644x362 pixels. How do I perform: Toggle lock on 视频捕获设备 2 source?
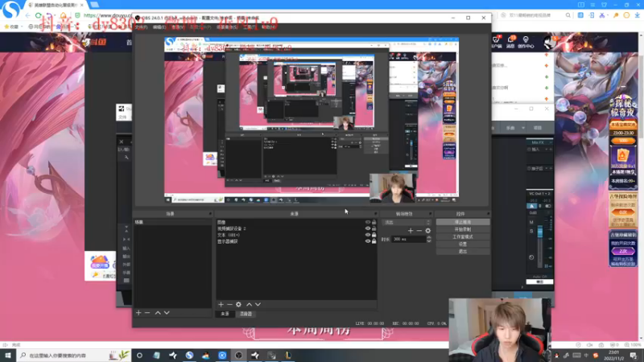click(x=374, y=228)
